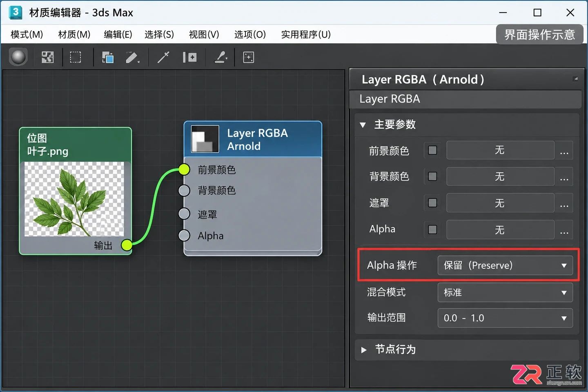This screenshot has height=392, width=588.
Task: Click the framed square zoom extents icon
Action: [x=249, y=57]
